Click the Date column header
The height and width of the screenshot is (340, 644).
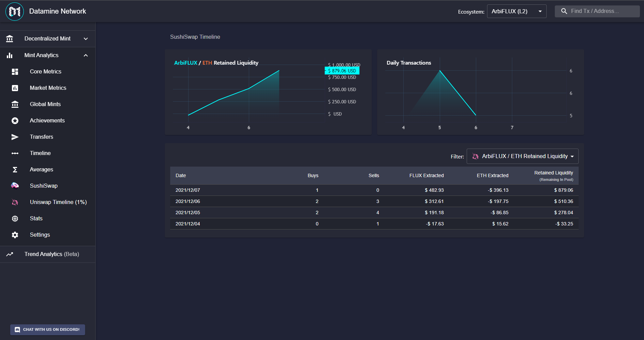[x=181, y=176]
